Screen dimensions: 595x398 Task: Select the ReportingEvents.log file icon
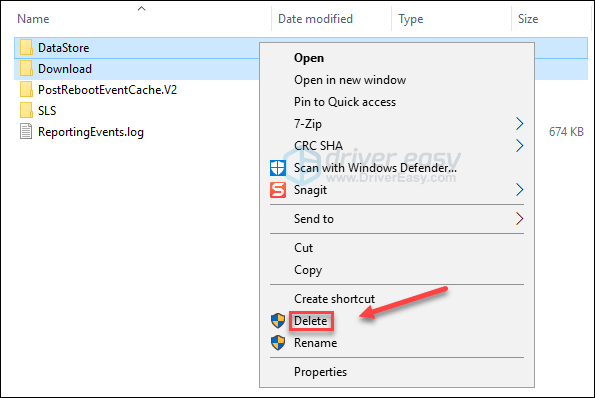[x=26, y=132]
